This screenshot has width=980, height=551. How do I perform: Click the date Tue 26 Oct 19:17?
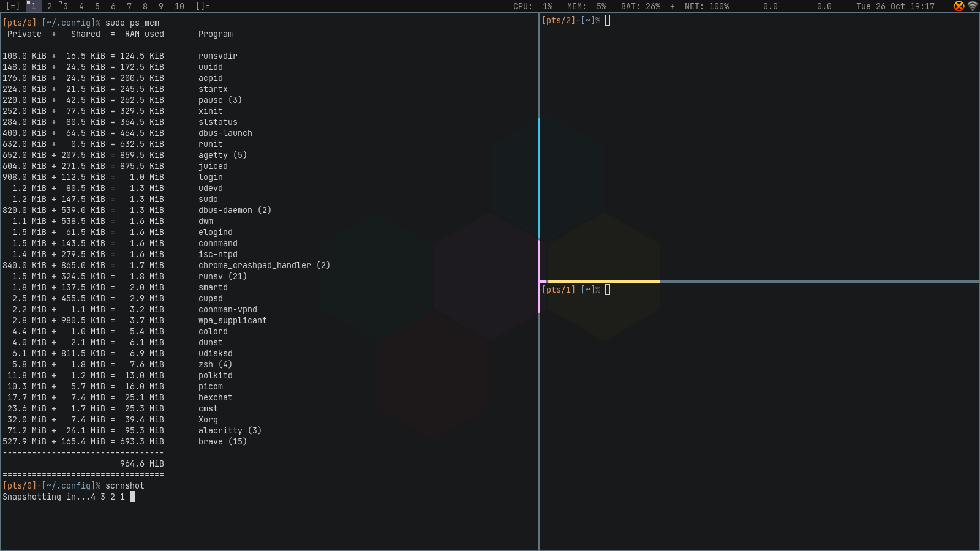(895, 6)
